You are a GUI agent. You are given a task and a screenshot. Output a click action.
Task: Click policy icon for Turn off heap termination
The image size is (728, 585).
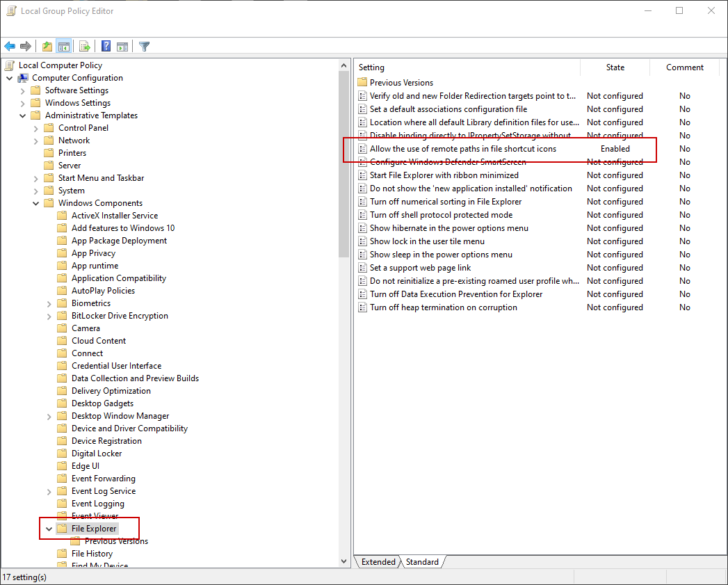tap(362, 307)
